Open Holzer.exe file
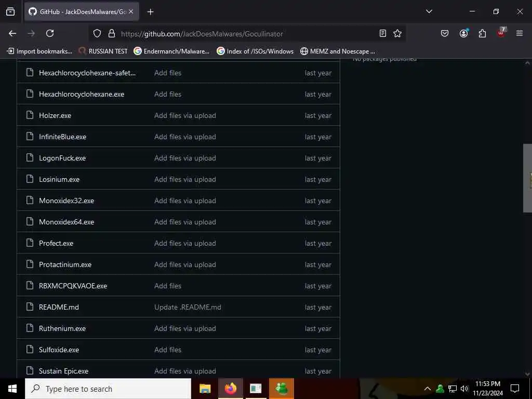Screen dimensions: 532x399 [55, 116]
